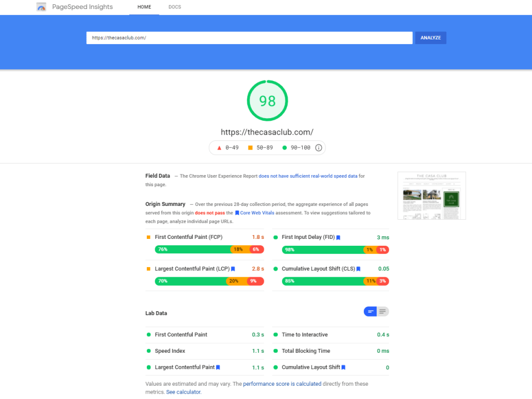The height and width of the screenshot is (399, 532).
Task: Click the orange square beside First Contentful Paint (FCP)
Action: coord(148,237)
